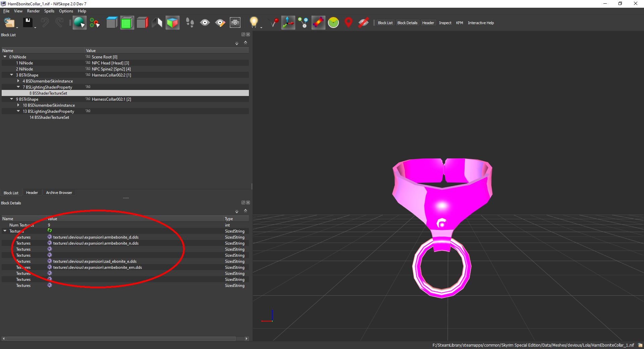
Task: Enable Walk view footprints icon
Action: (190, 23)
